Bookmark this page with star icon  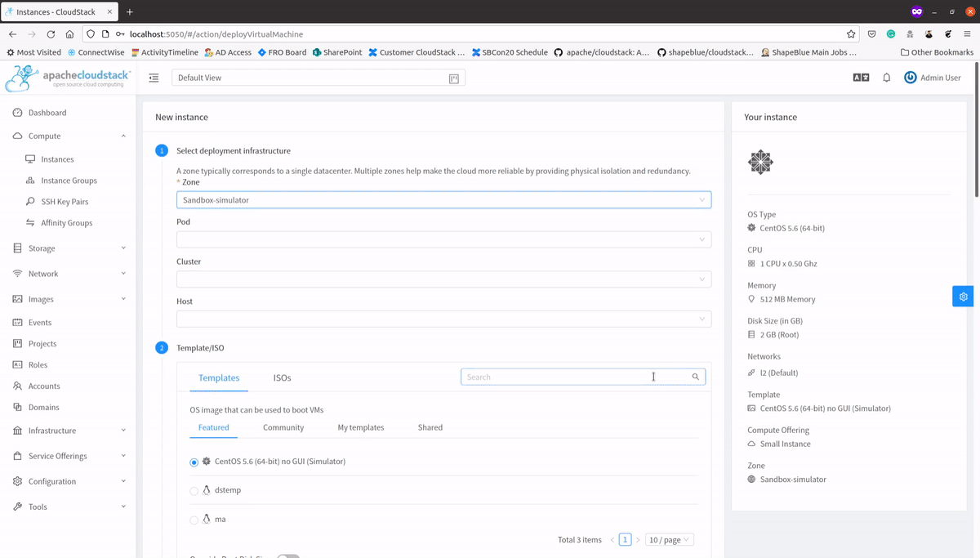pos(851,34)
